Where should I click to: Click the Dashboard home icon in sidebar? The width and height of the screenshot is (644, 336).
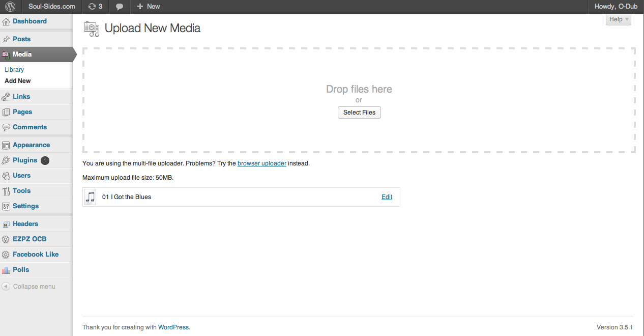[x=6, y=21]
